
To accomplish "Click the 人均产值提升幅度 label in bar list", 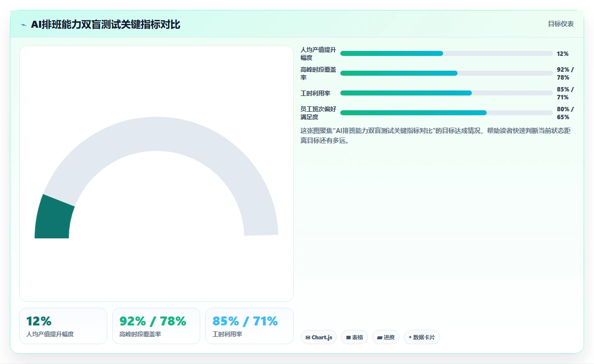I will click(318, 54).
